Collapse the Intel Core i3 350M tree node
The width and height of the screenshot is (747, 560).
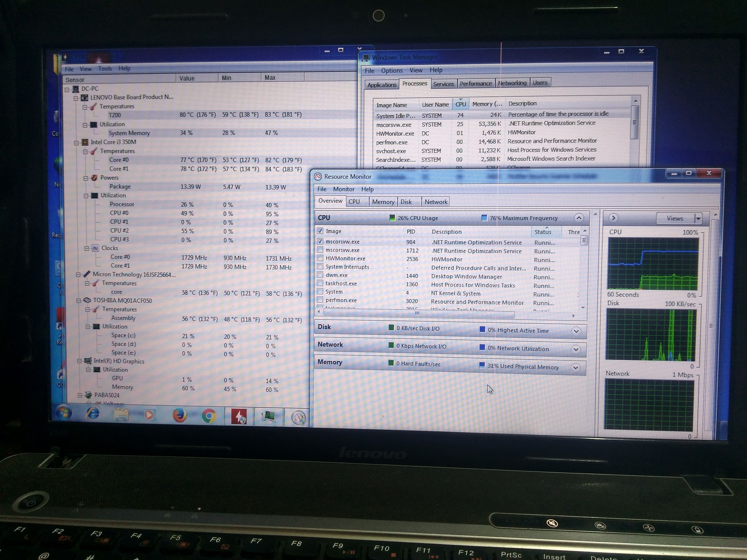pos(76,143)
